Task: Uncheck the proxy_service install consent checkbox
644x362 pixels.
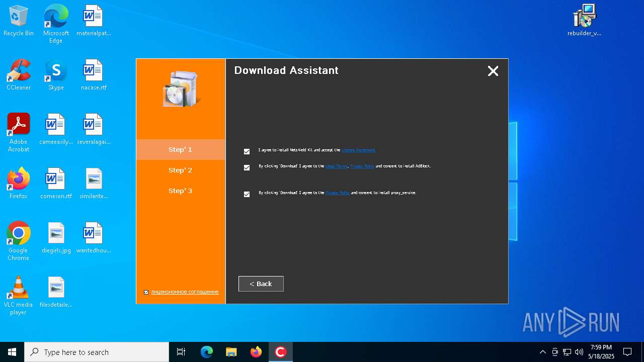Action: (x=247, y=194)
